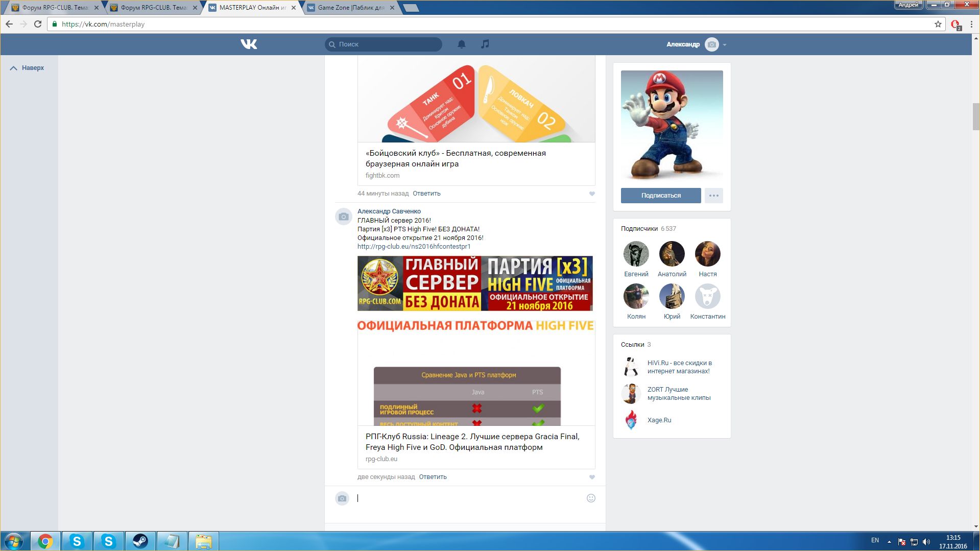Like the две секунды назад comment
Screen dimensions: 980x551
[592, 477]
